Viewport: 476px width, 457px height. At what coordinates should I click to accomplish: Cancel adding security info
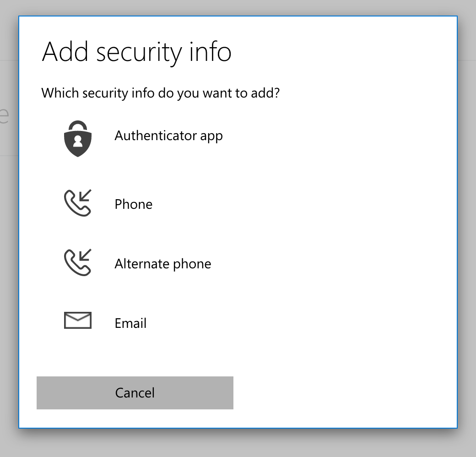(135, 392)
